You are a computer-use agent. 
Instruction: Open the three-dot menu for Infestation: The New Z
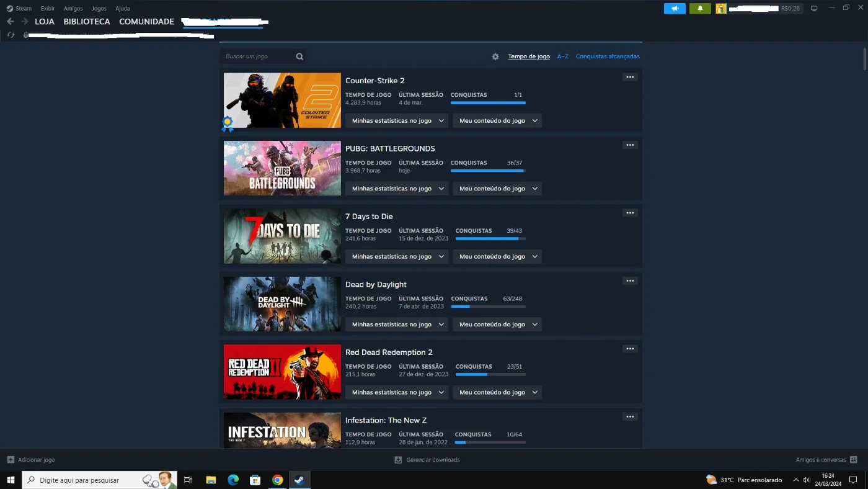[630, 416]
